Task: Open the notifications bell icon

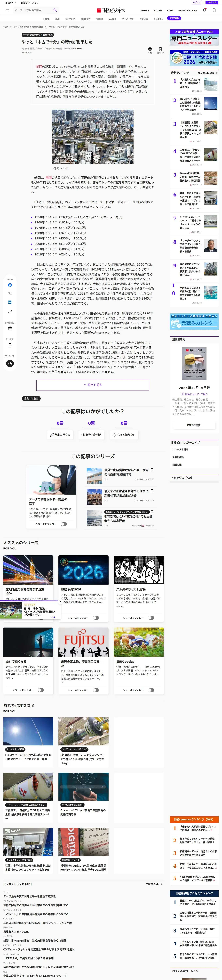Action: [205, 10]
